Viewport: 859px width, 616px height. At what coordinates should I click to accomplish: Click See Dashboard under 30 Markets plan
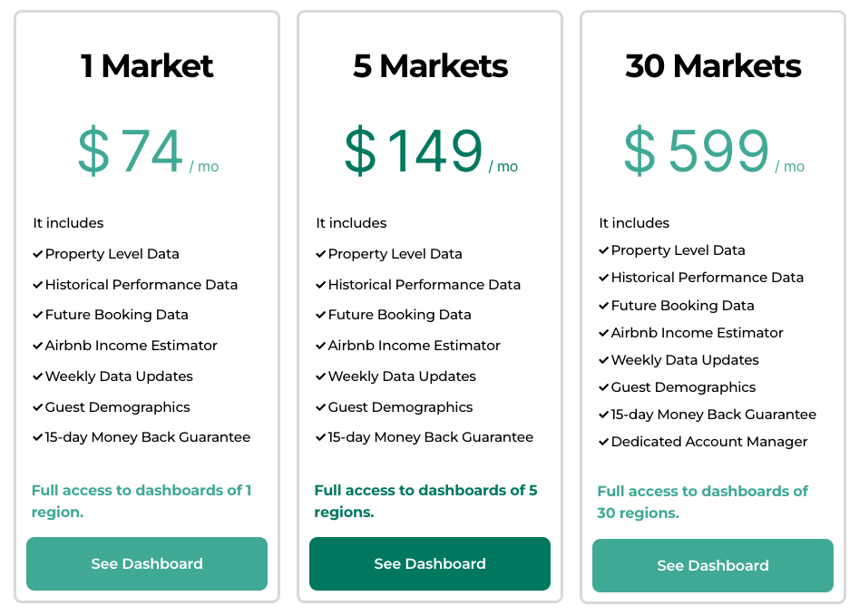(713, 565)
